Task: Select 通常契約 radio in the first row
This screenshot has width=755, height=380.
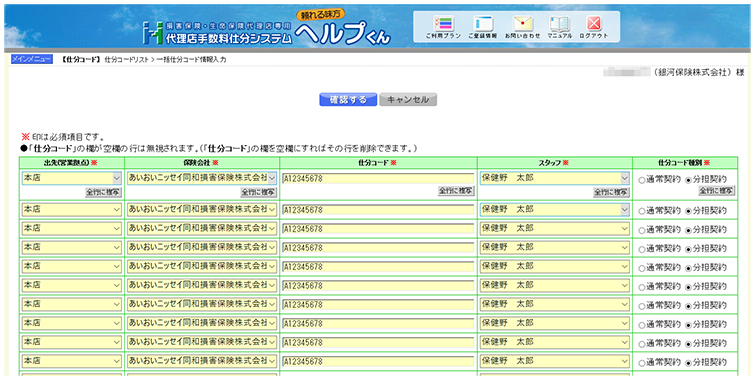Action: (642, 180)
